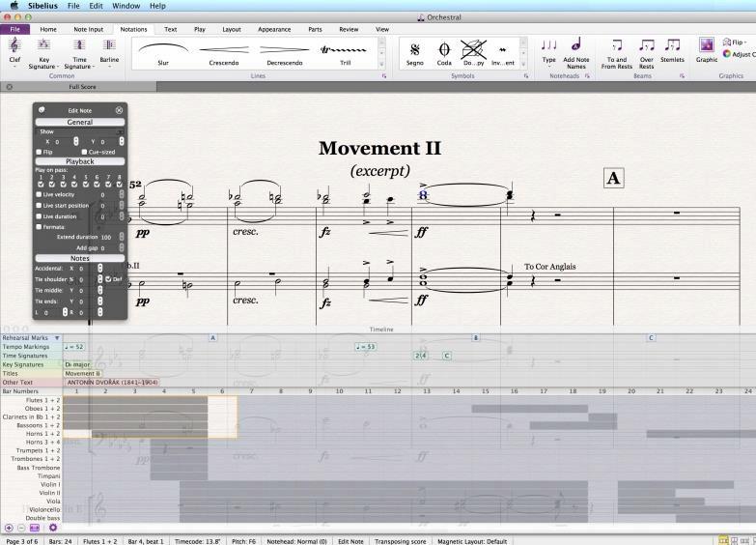Toggle the Cue-sized checkbox

tap(84, 152)
